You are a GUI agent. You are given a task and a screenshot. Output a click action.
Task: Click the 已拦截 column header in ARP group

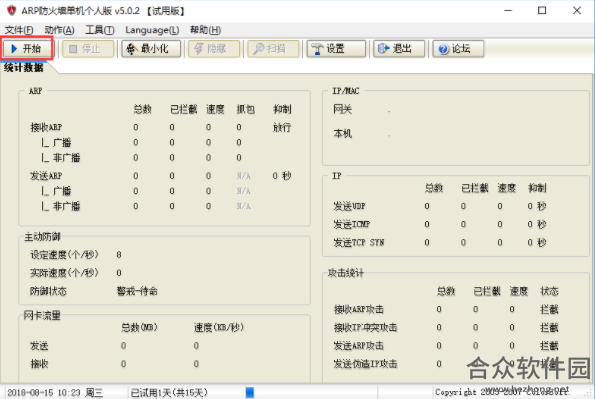tap(184, 109)
